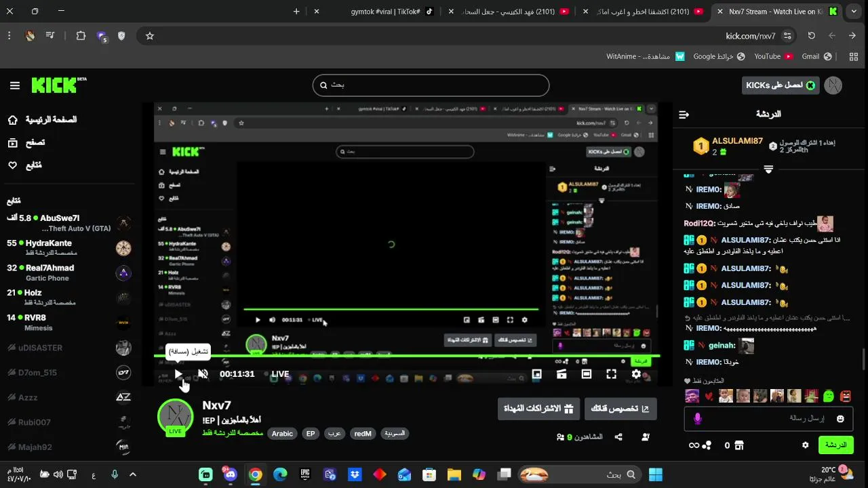The width and height of the screenshot is (868, 488).
Task: Open the Kick hamburger menu
Action: click(x=15, y=85)
